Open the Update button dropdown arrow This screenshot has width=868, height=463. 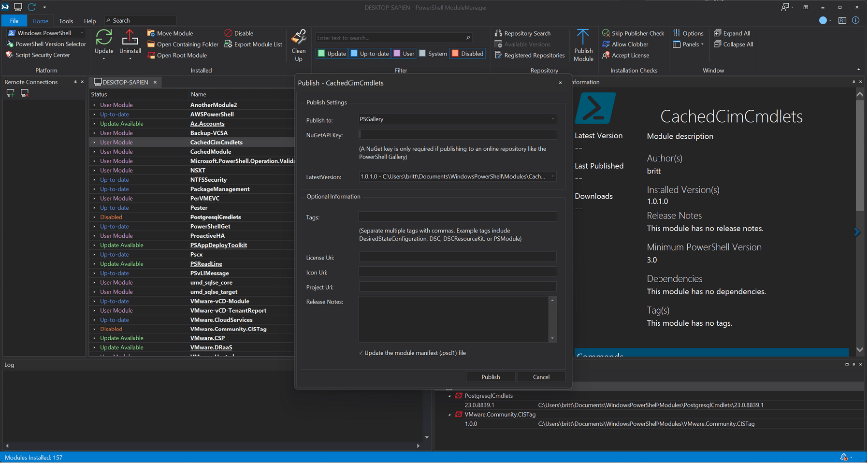[x=104, y=59]
